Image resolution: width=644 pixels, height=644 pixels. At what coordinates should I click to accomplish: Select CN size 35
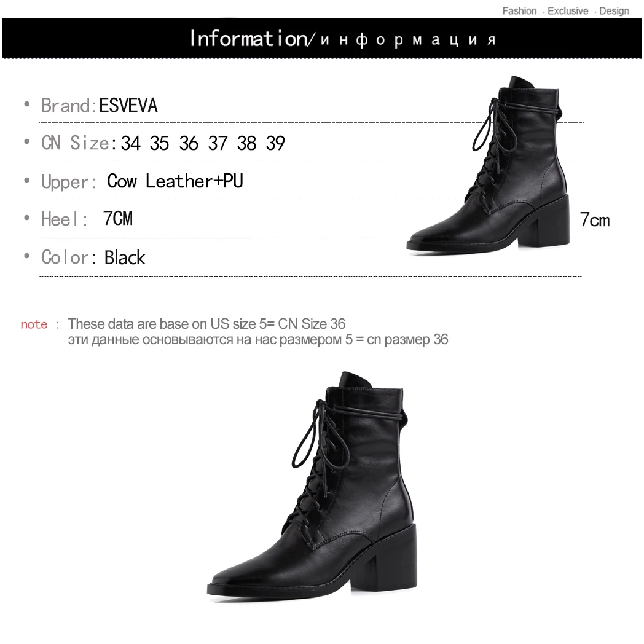pos(159,143)
